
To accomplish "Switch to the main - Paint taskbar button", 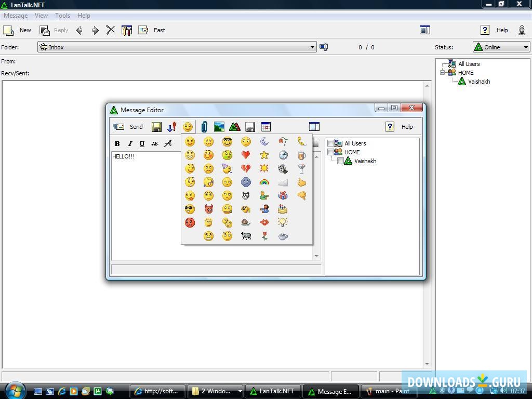I will click(388, 391).
